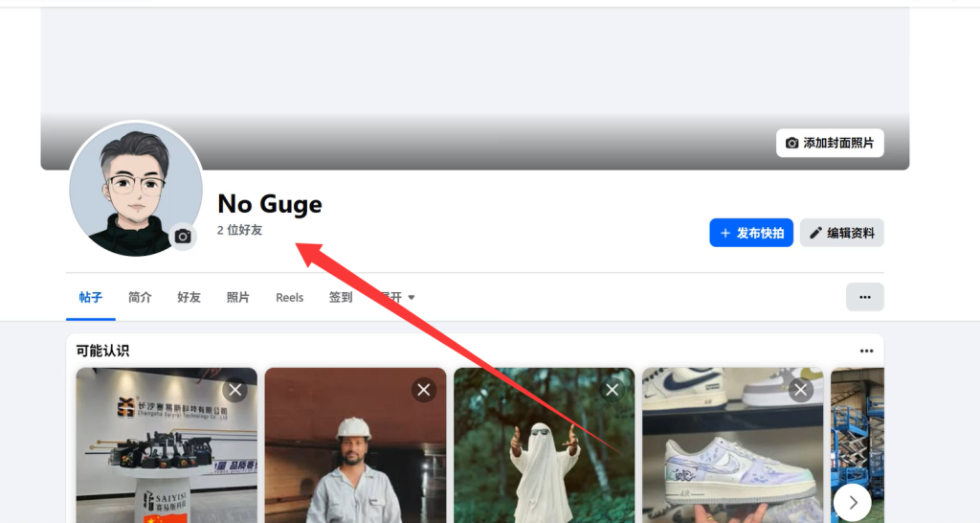Open 编辑资料 to edit profile
This screenshot has height=523, width=980.
click(x=842, y=233)
